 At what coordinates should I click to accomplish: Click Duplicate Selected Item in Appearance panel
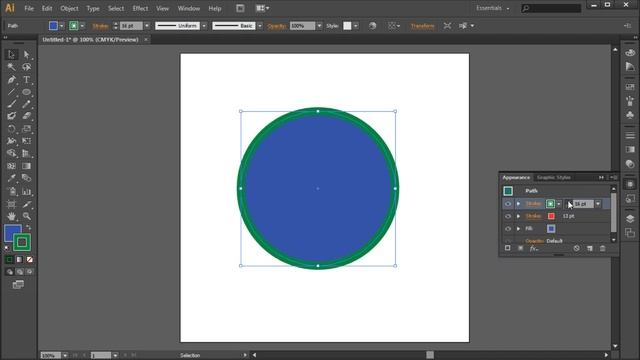tap(589, 248)
